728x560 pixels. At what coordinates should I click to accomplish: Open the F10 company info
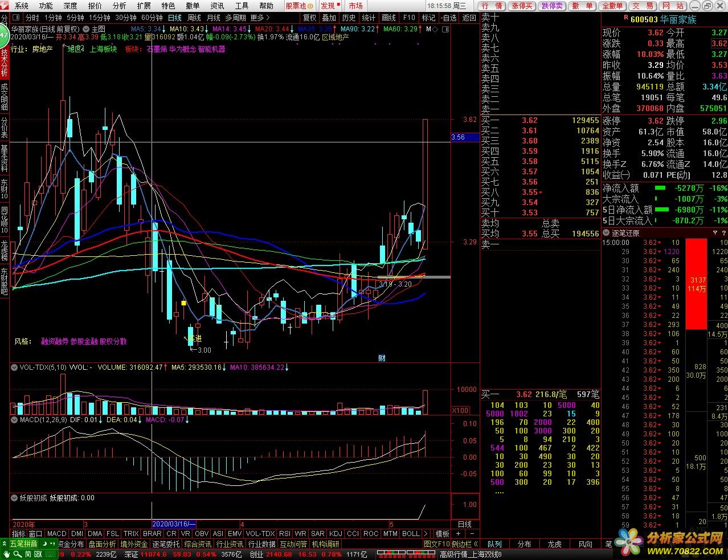409,18
